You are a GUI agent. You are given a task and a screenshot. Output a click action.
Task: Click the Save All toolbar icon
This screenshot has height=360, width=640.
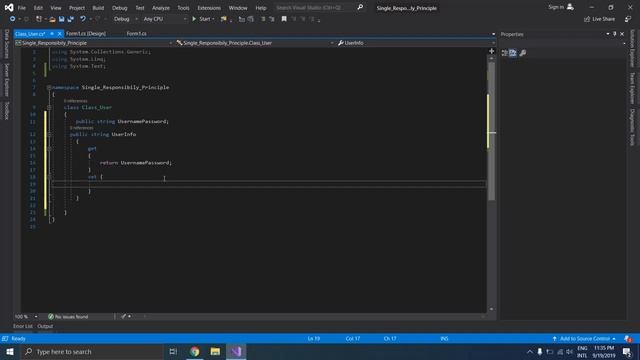click(x=71, y=19)
